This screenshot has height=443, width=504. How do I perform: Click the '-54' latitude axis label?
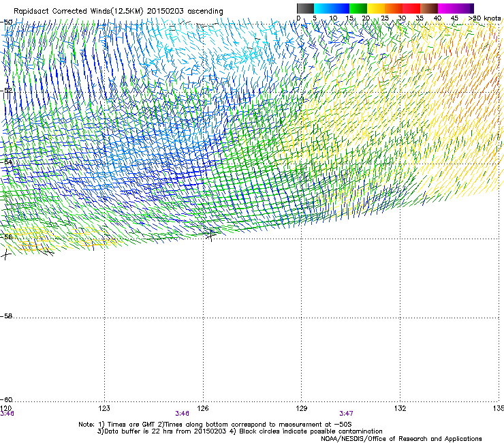coord(6,162)
